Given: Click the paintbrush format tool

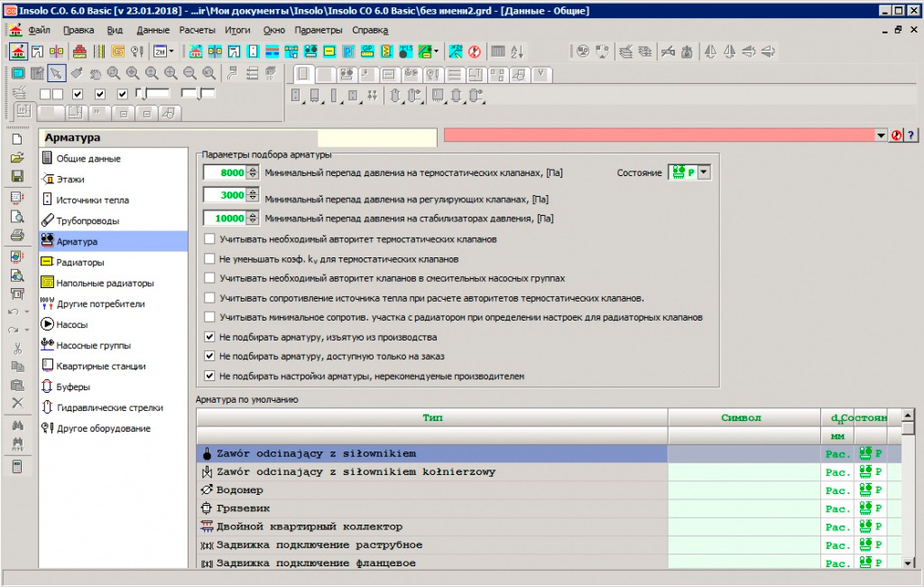Looking at the screenshot, I should pos(76,73).
